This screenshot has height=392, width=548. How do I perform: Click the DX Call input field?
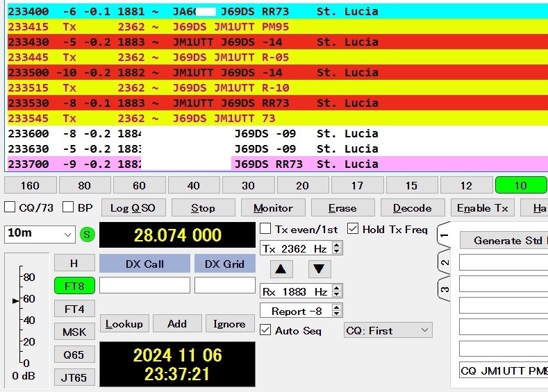pos(144,285)
